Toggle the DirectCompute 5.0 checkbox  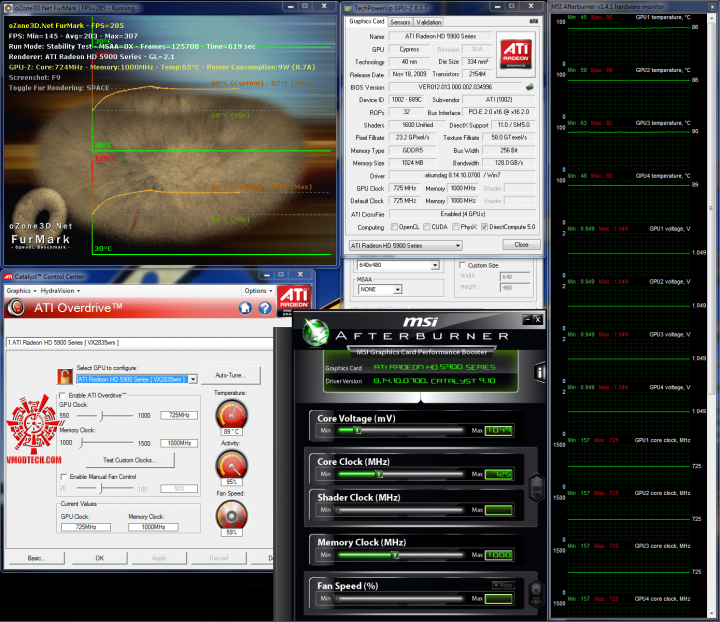[484, 227]
